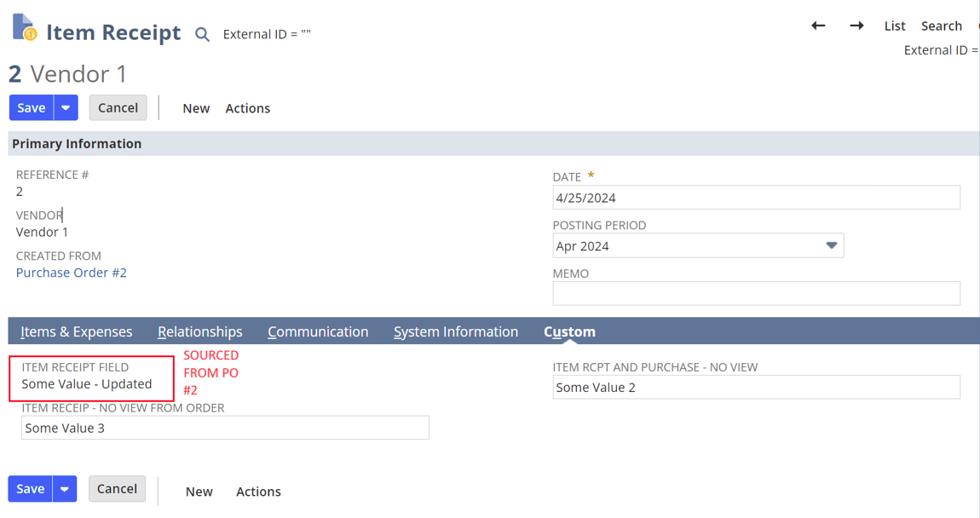
Task: Click the top Save button
Action: click(32, 108)
